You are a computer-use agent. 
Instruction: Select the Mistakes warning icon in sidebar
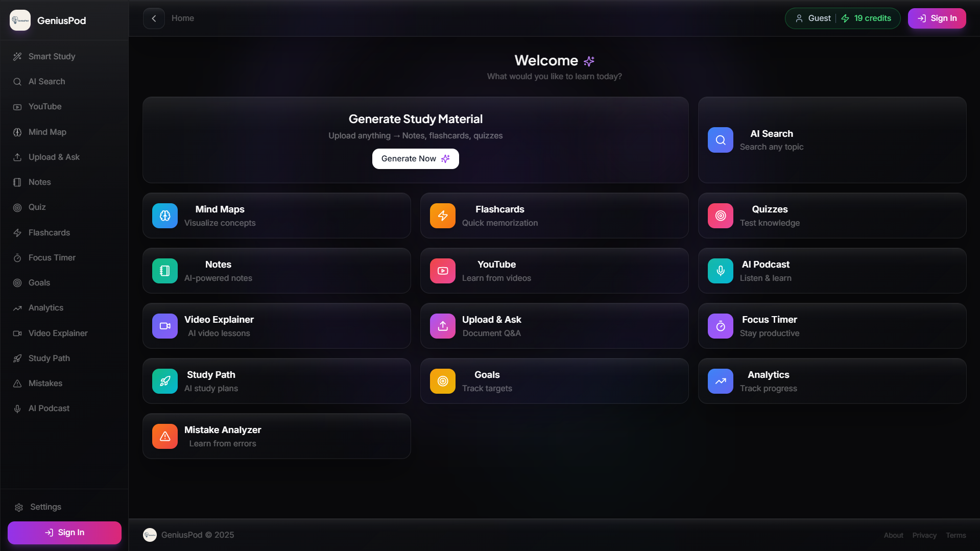tap(17, 383)
